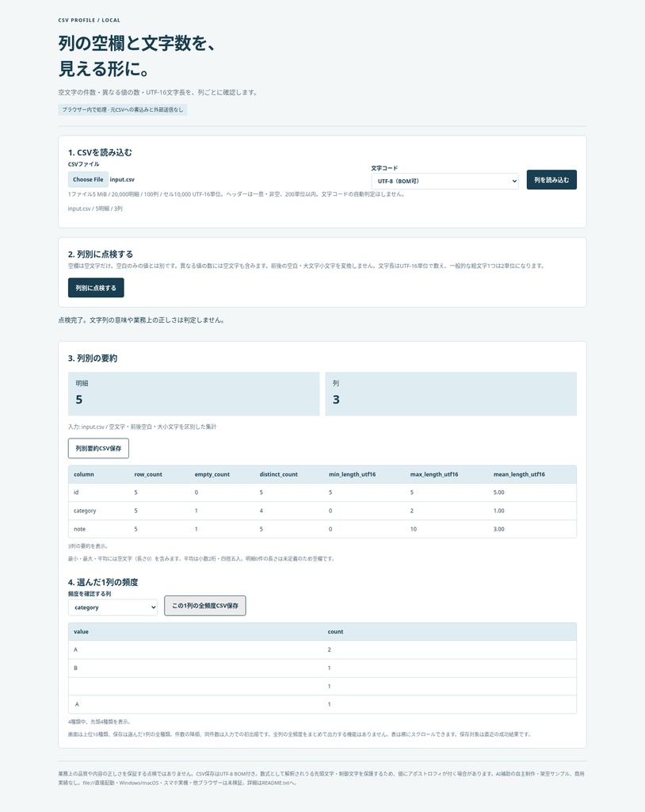This screenshot has height=812, width=645.
Task: Click the ブラウザー内で処理 badge under the title
Action: point(123,109)
